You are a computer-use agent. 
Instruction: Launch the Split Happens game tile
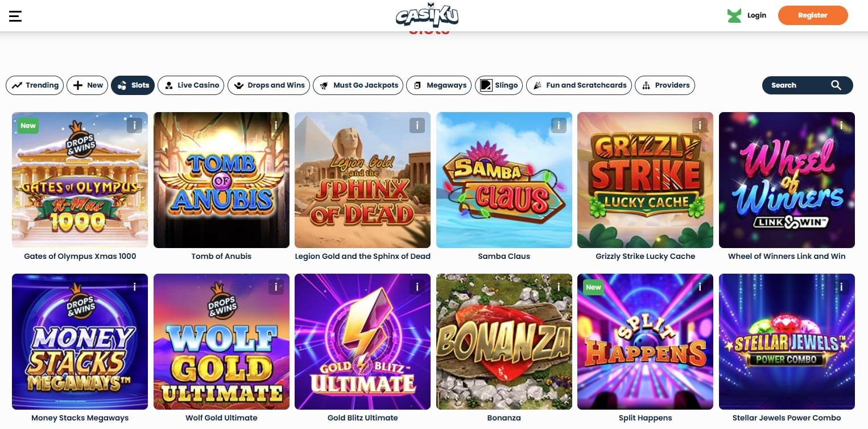pyautogui.click(x=645, y=341)
